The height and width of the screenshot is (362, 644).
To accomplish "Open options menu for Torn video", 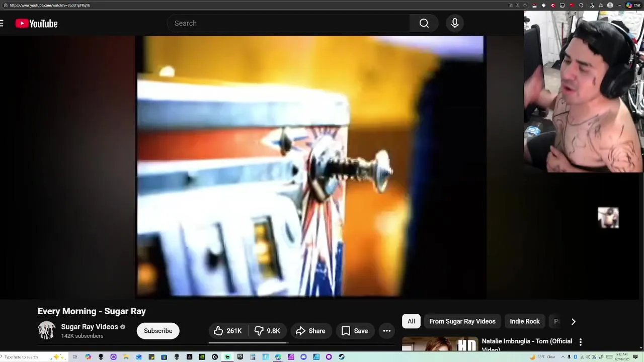I will click(x=581, y=342).
